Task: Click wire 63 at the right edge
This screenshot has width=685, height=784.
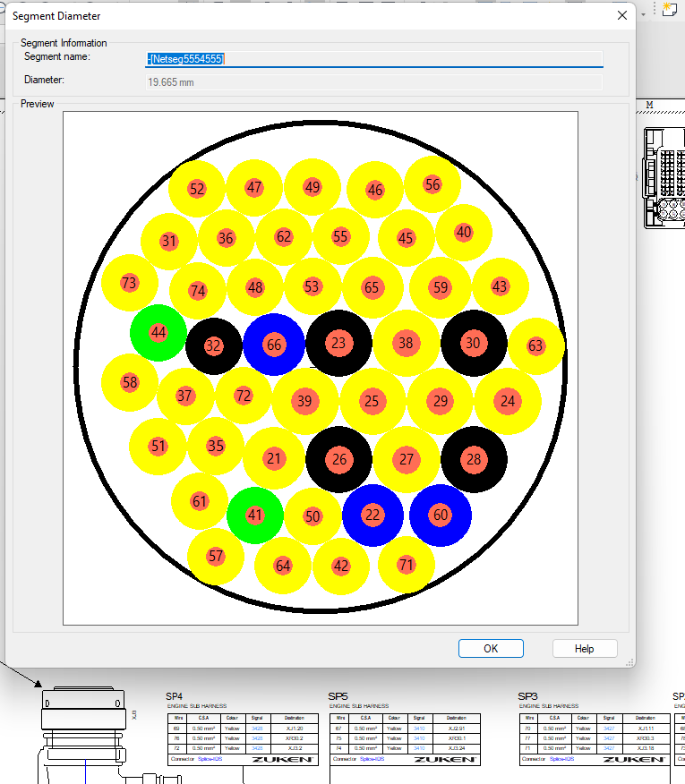Action: (x=535, y=346)
